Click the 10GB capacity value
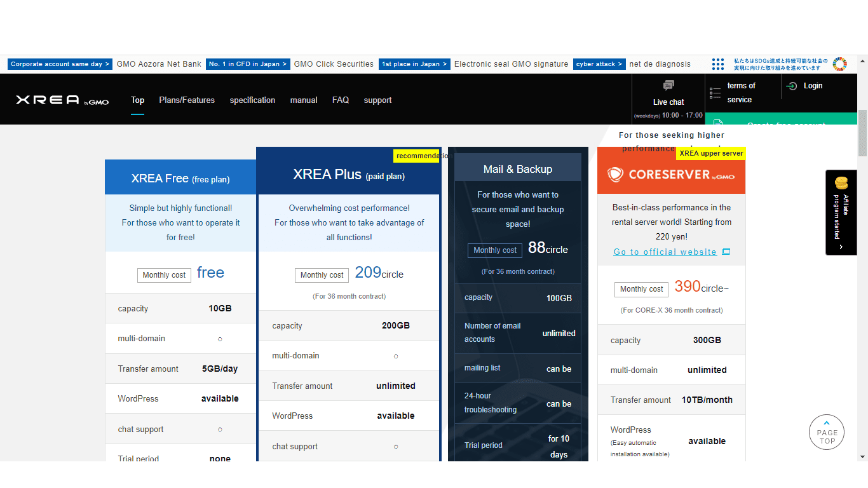This screenshot has width=868, height=488. click(x=220, y=308)
